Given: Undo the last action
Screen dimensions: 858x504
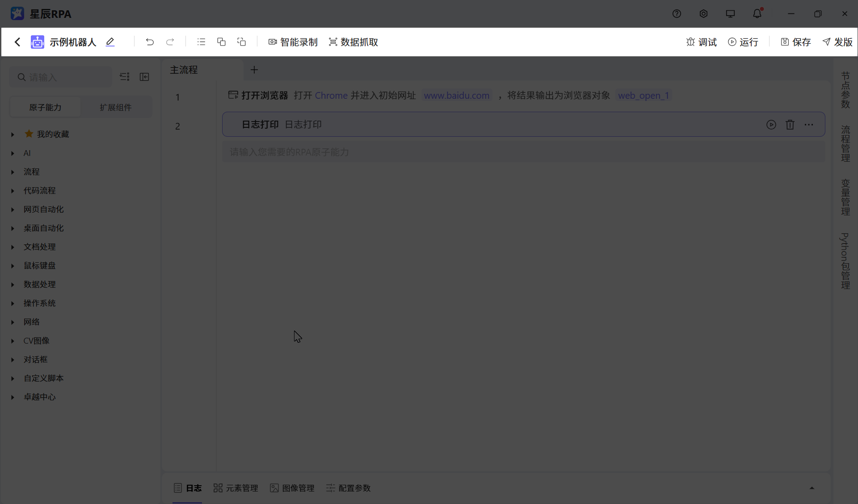Looking at the screenshot, I should 150,42.
